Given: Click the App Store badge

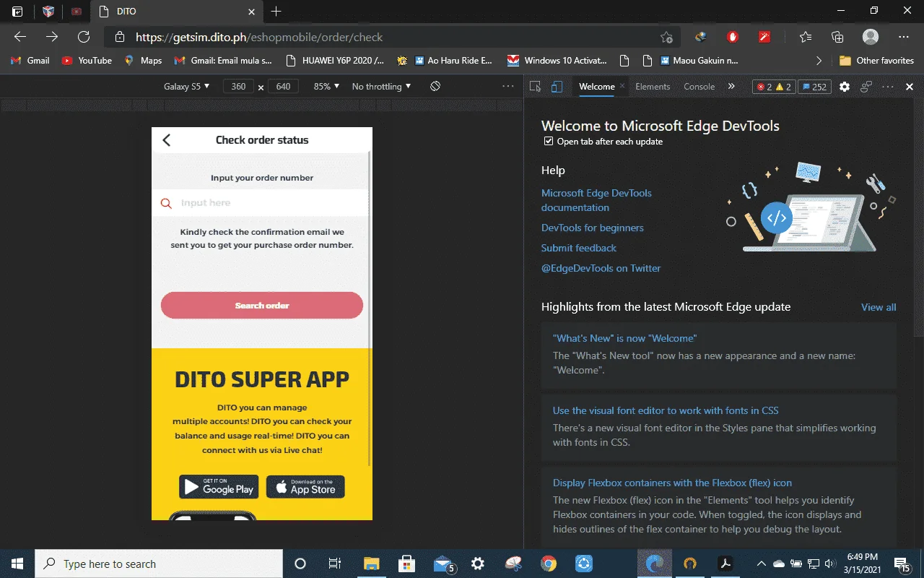Looking at the screenshot, I should click(x=305, y=487).
